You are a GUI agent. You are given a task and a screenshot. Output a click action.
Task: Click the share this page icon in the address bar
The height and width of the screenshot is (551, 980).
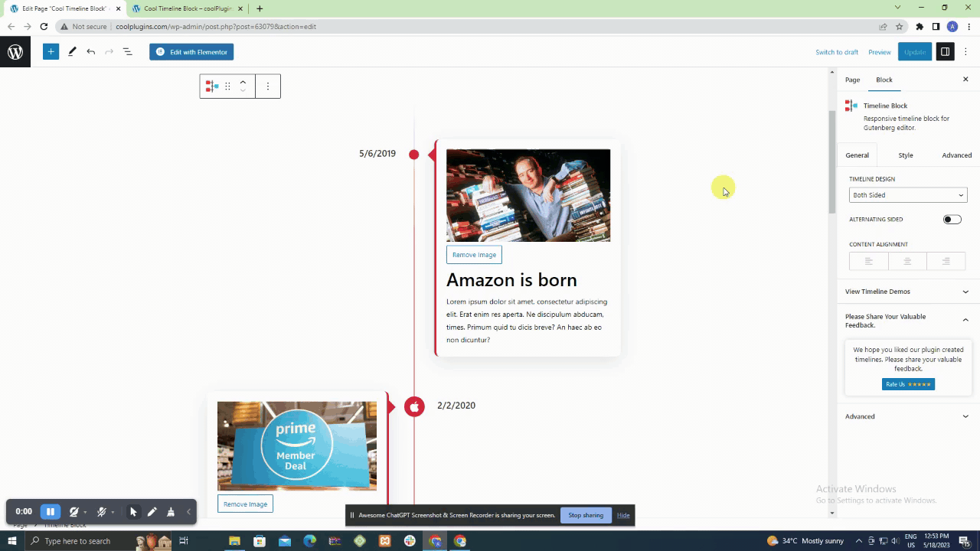point(883,26)
